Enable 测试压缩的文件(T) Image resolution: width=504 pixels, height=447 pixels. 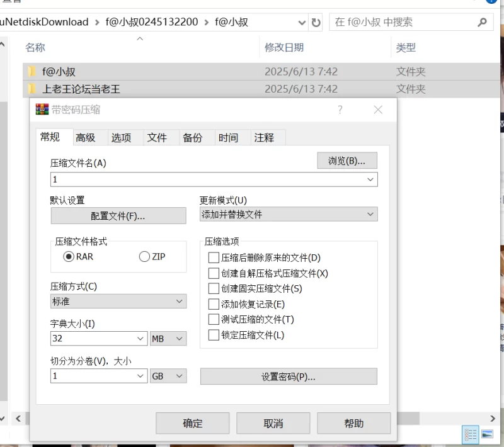pyautogui.click(x=214, y=319)
